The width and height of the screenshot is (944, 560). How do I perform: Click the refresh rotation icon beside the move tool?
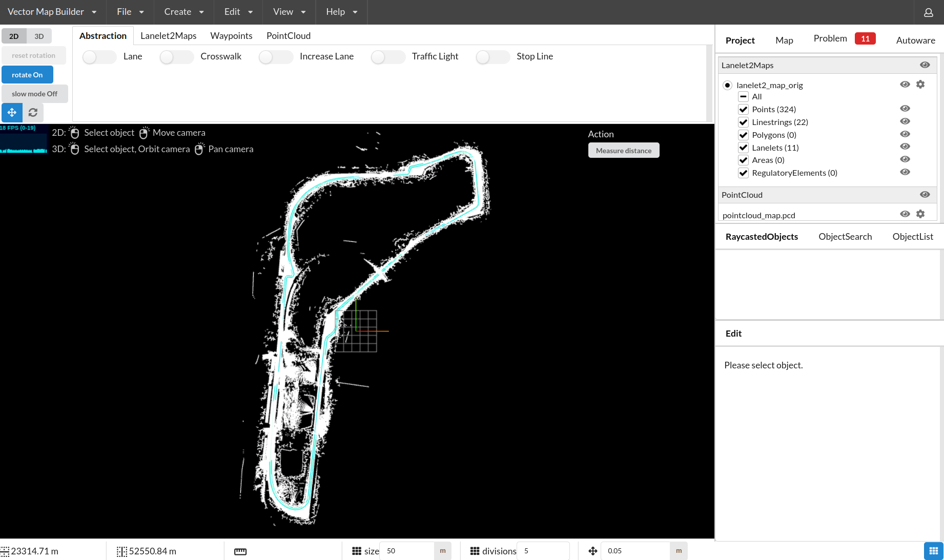(x=33, y=112)
